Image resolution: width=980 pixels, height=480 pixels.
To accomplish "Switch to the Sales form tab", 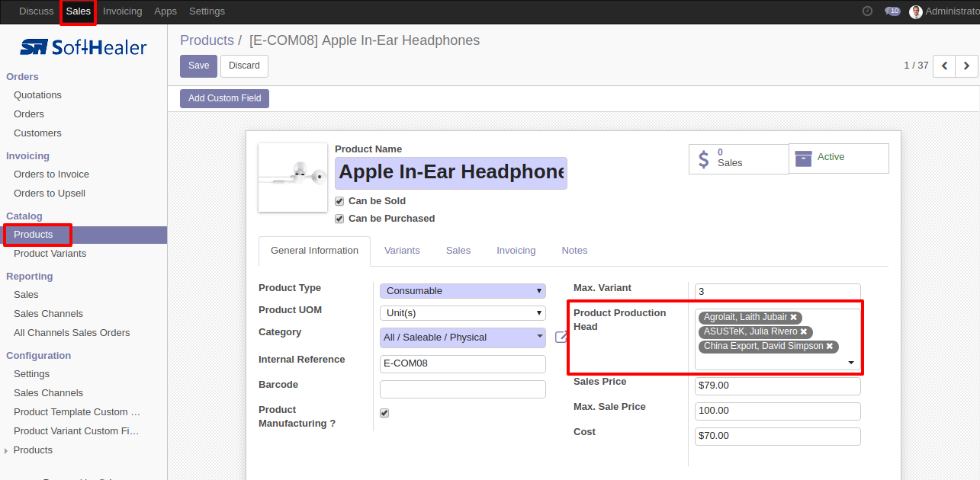I will coord(458,251).
